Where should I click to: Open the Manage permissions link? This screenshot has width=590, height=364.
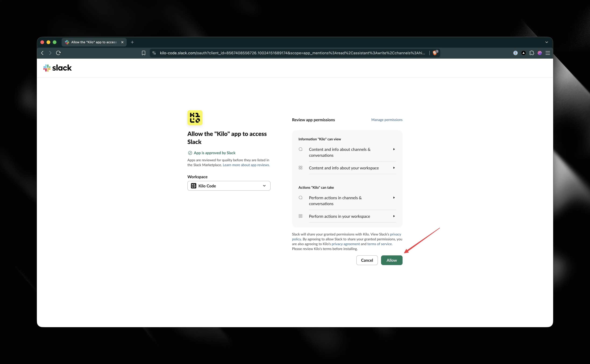[x=387, y=120]
